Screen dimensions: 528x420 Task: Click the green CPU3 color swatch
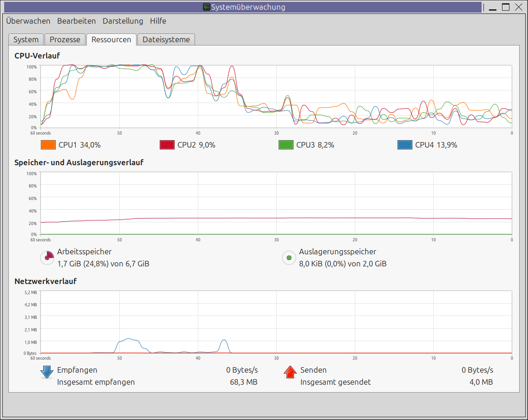tap(286, 145)
